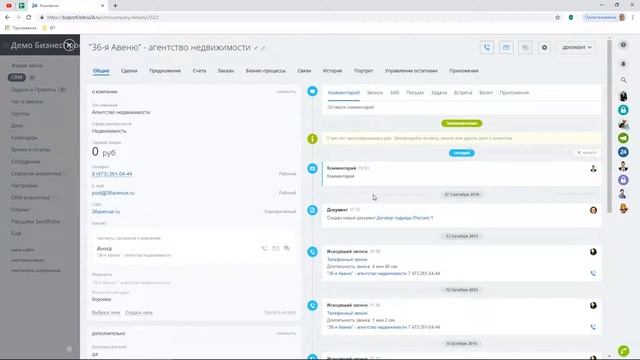640x360 pixels.
Task: Open the Предложения tab
Action: point(165,71)
